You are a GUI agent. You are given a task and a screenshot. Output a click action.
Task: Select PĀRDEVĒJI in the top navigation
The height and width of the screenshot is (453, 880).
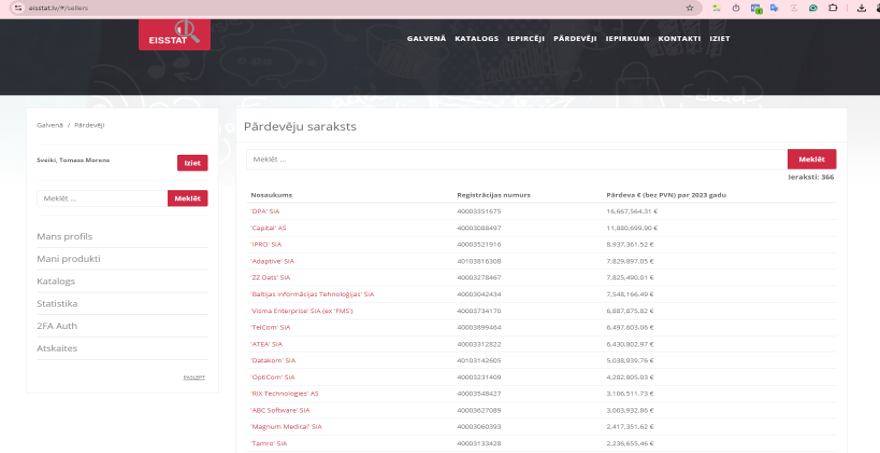tap(575, 39)
